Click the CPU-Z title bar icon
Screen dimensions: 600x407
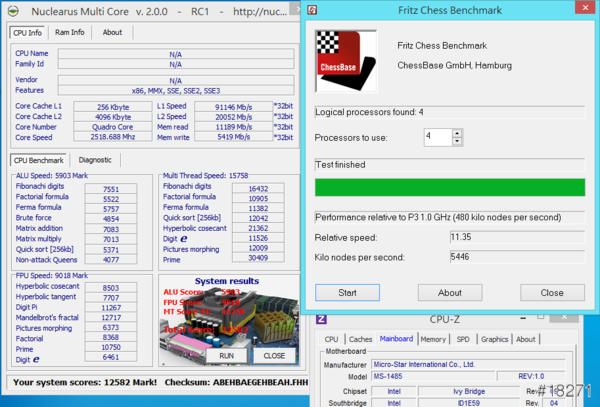(323, 320)
